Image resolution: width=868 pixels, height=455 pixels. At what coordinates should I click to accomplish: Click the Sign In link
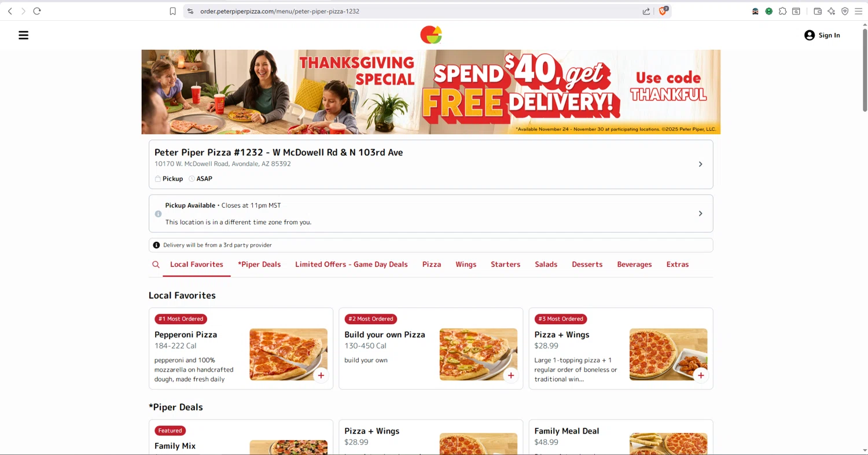829,35
